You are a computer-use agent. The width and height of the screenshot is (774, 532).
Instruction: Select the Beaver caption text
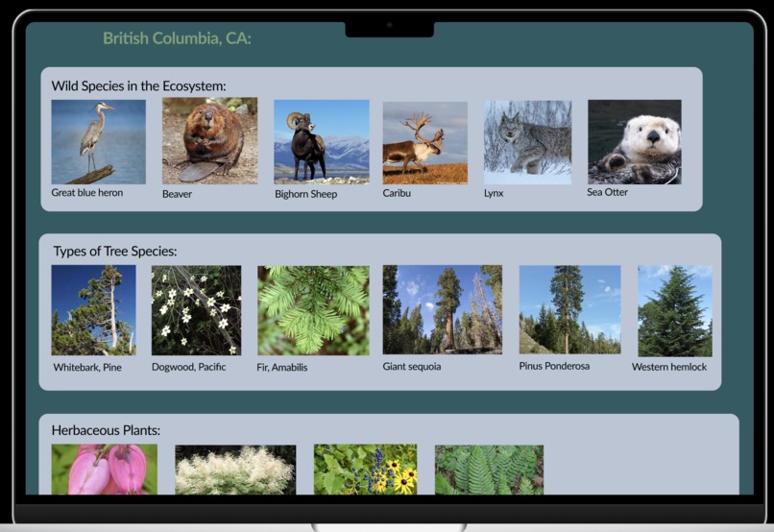click(177, 194)
